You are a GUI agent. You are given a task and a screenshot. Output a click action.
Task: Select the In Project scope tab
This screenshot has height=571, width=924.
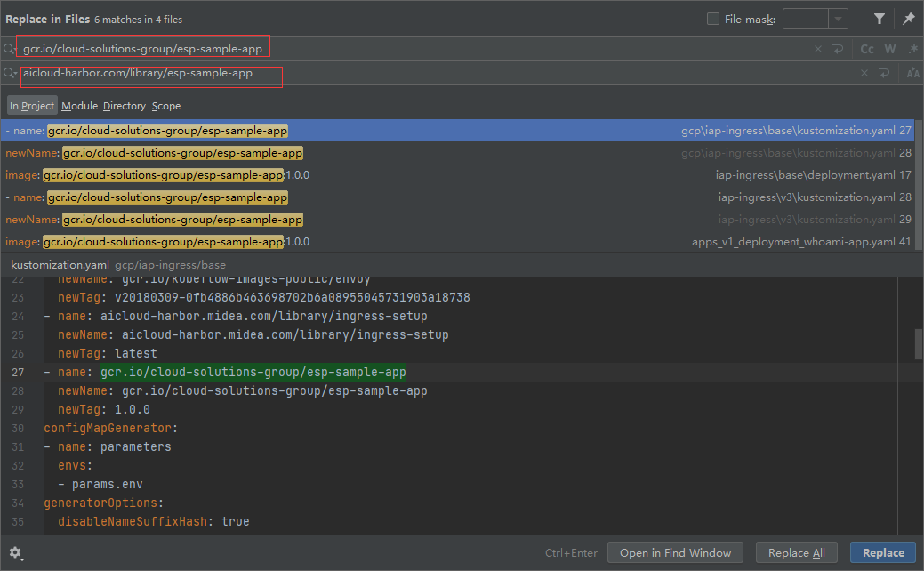[32, 106]
